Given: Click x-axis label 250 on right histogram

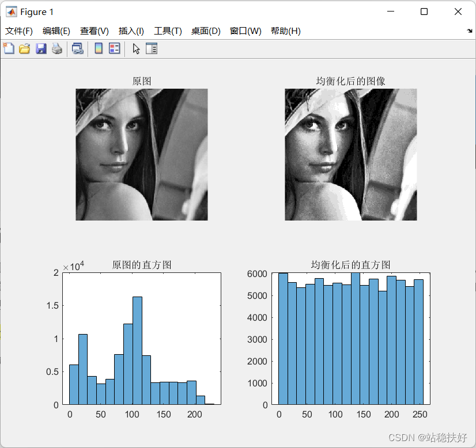Looking at the screenshot, I should tap(420, 415).
